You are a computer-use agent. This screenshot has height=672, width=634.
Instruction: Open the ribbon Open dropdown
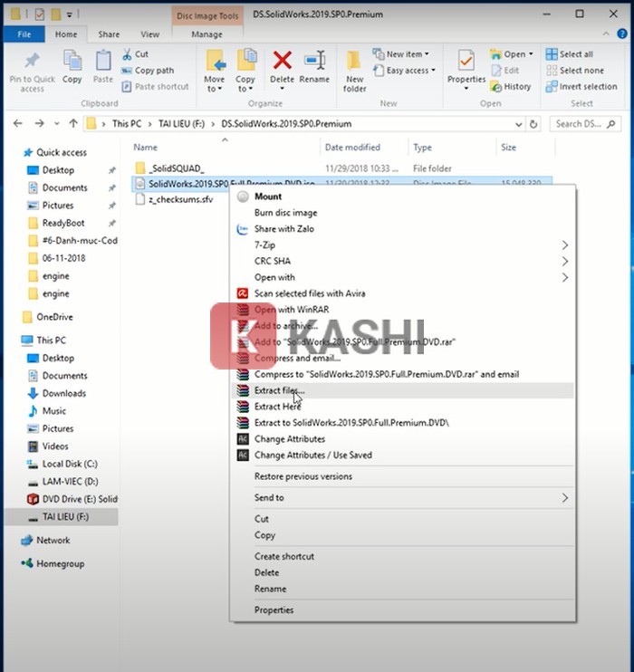pyautogui.click(x=512, y=54)
